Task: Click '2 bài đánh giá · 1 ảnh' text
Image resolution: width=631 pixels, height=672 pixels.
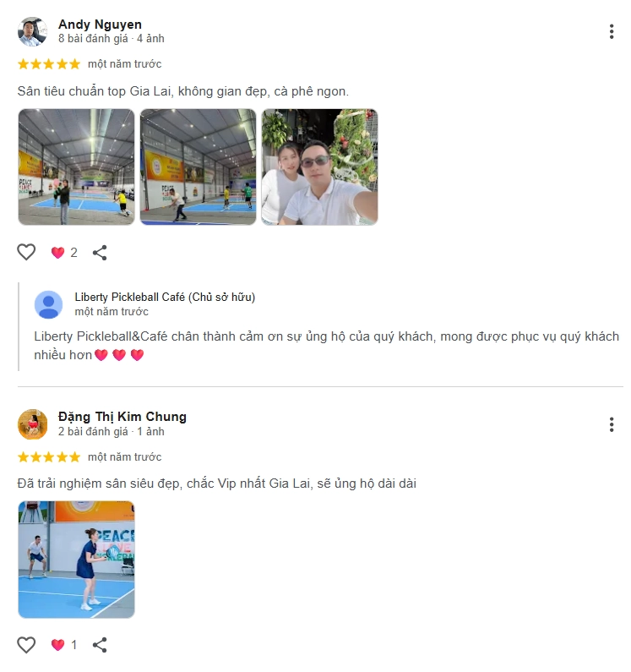Action: pos(111,431)
